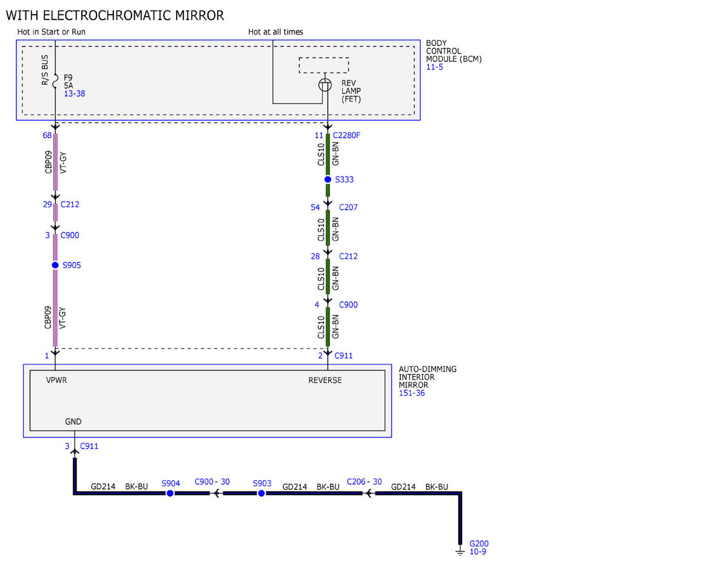Open connector label C207
Viewport: 728px width, 562px height.
point(348,207)
